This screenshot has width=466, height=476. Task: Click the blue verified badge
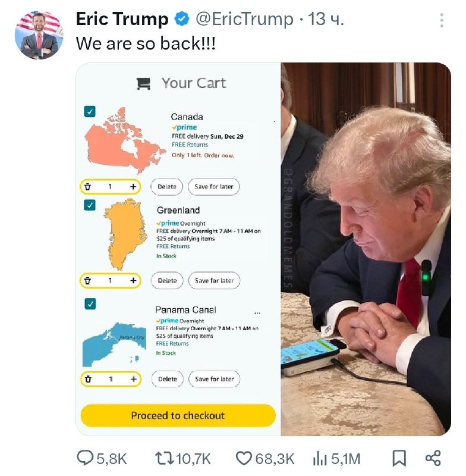coord(182,19)
